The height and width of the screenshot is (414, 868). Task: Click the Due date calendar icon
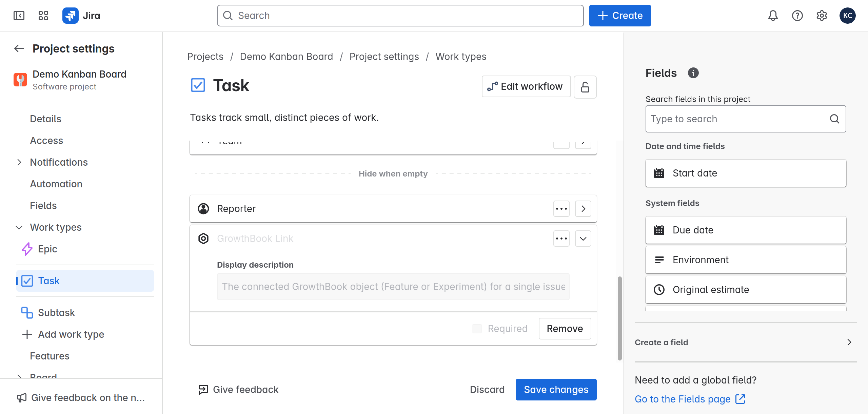659,230
